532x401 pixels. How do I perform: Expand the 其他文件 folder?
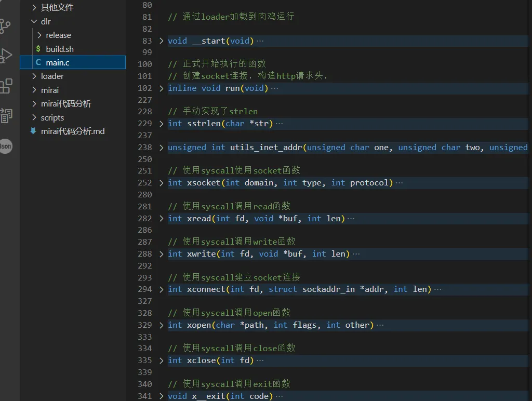[x=57, y=7]
